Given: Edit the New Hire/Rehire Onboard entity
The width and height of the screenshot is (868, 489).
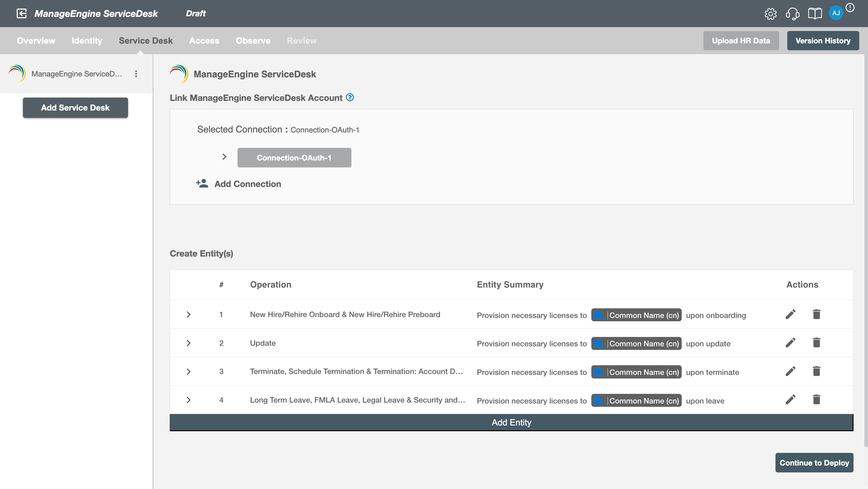Looking at the screenshot, I should [x=791, y=314].
